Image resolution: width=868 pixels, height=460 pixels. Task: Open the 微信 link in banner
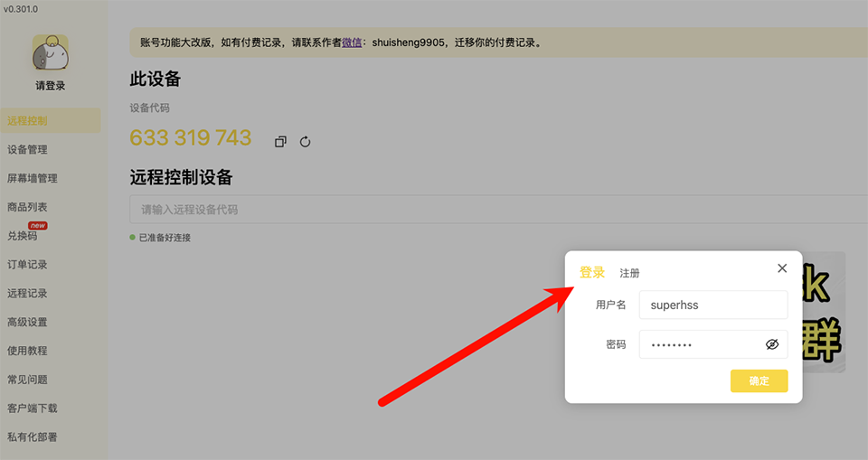coord(352,42)
